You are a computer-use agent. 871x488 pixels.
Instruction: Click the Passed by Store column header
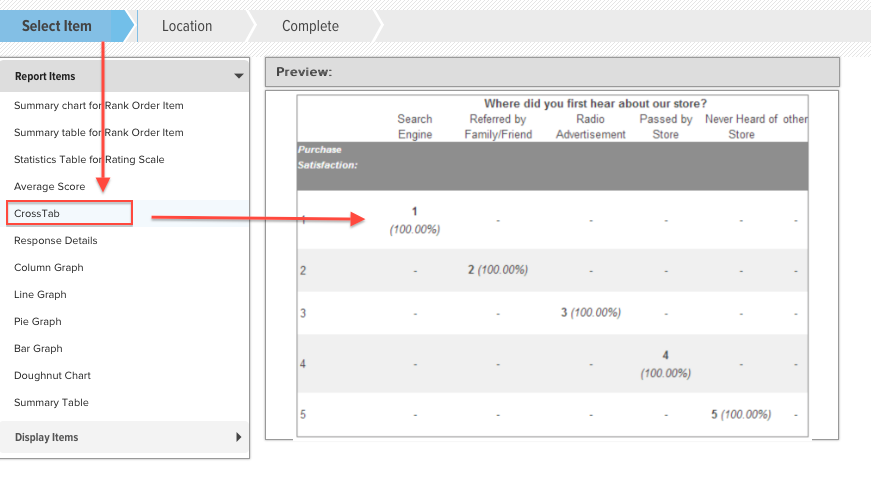point(665,127)
